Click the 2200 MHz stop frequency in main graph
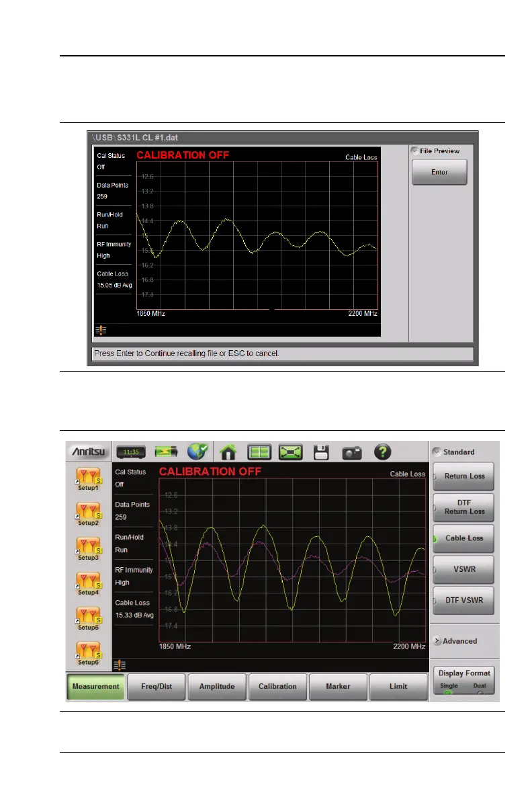 pos(409,646)
